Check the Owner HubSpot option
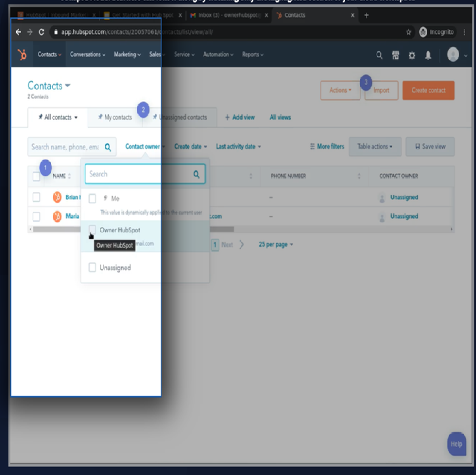Screen dimensions: 476x476 (92, 230)
